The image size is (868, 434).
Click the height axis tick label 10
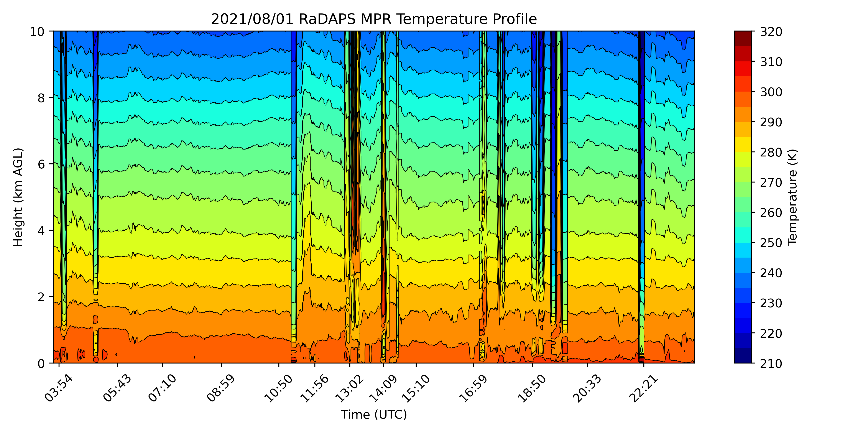[37, 32]
